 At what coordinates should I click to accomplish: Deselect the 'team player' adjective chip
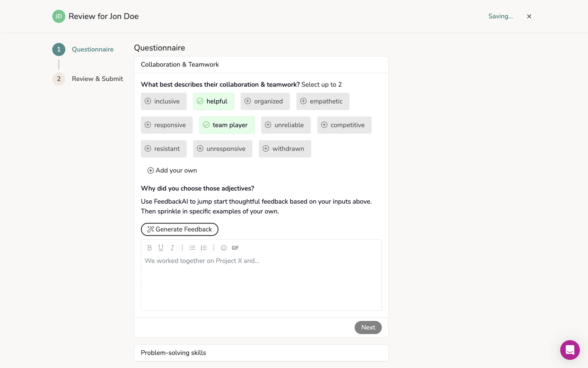click(x=227, y=125)
